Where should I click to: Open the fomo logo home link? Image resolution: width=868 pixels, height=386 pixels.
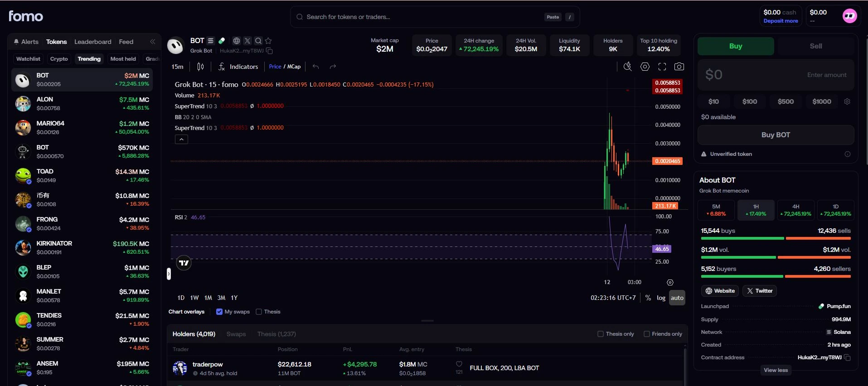coord(26,16)
